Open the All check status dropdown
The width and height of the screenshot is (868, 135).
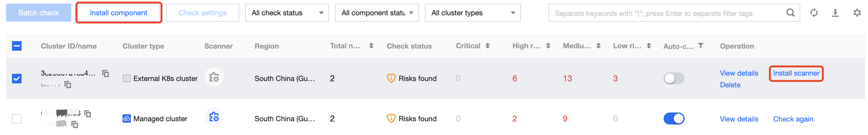coord(287,13)
